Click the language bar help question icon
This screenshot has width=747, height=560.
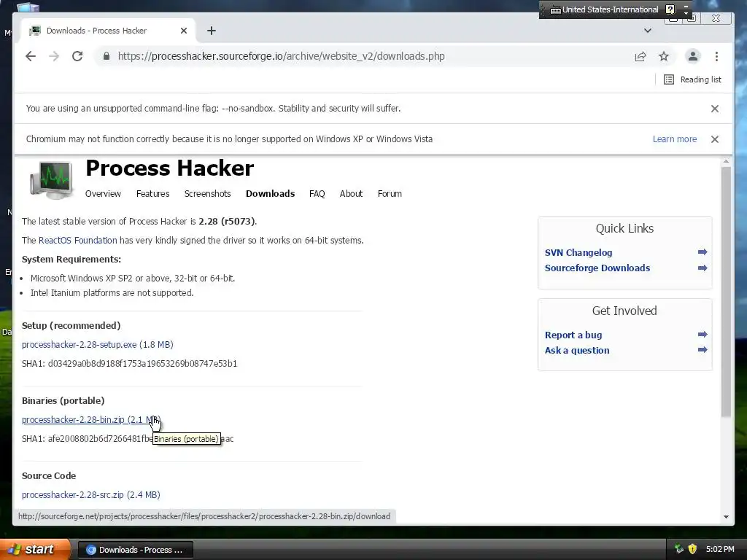click(670, 9)
